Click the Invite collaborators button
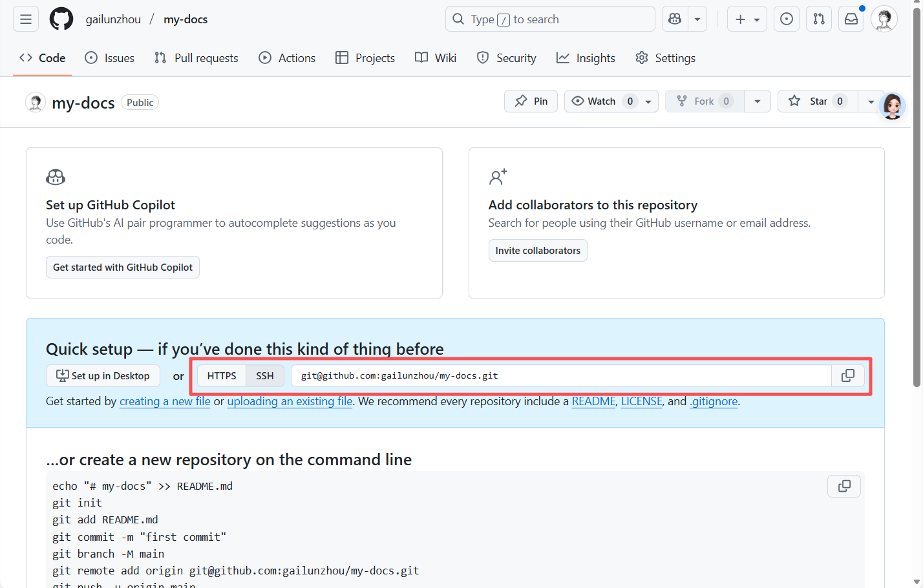 [538, 251]
